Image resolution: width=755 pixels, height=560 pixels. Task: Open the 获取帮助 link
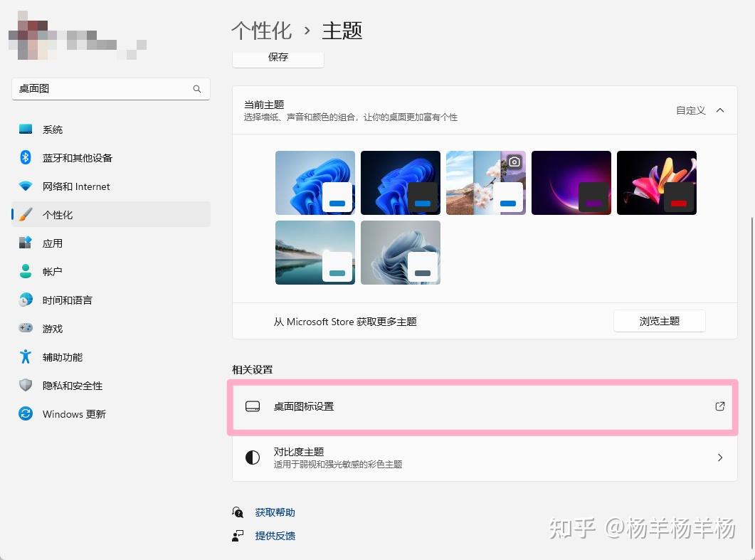[275, 512]
